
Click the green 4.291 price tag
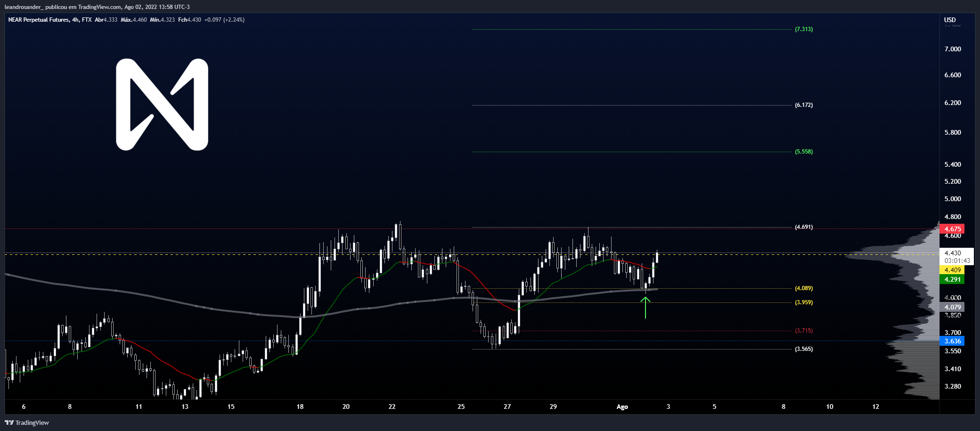pos(952,279)
